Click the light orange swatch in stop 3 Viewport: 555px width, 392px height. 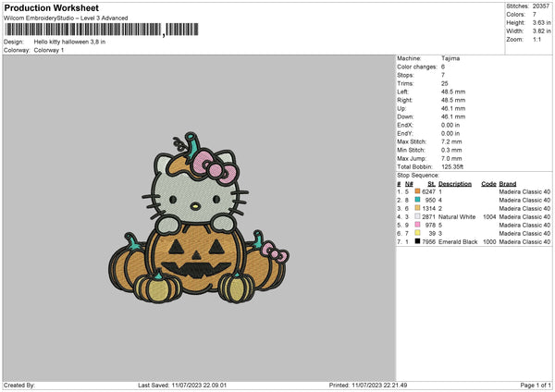pyautogui.click(x=418, y=208)
